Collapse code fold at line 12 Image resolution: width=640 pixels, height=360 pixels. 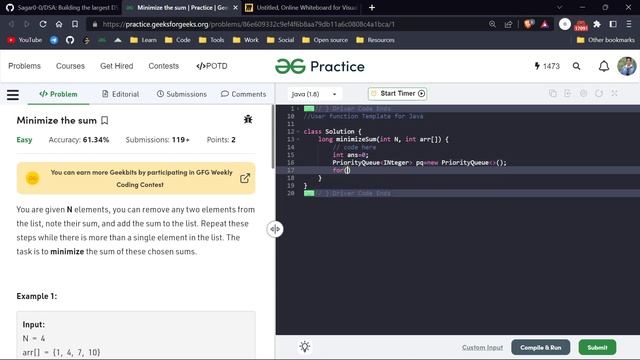click(298, 131)
